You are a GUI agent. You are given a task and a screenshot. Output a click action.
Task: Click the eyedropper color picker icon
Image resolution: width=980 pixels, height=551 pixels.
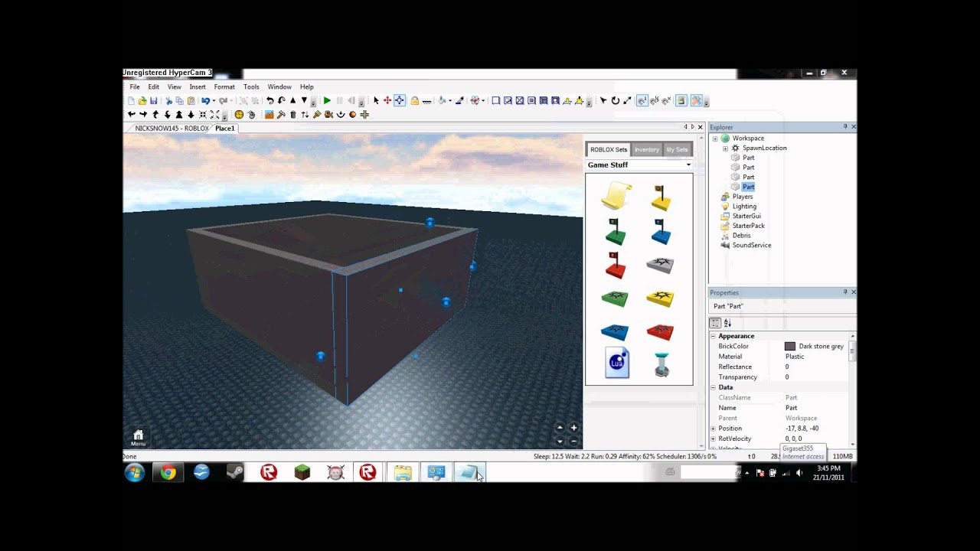pyautogui.click(x=460, y=101)
